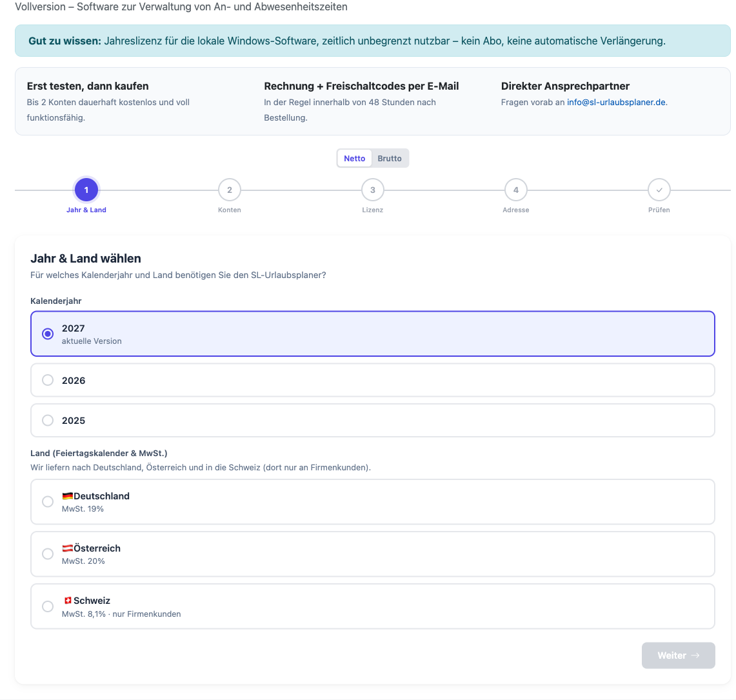Choose Österreich with 20% MwSt.
Image resolution: width=736 pixels, height=700 pixels.
coord(373,554)
